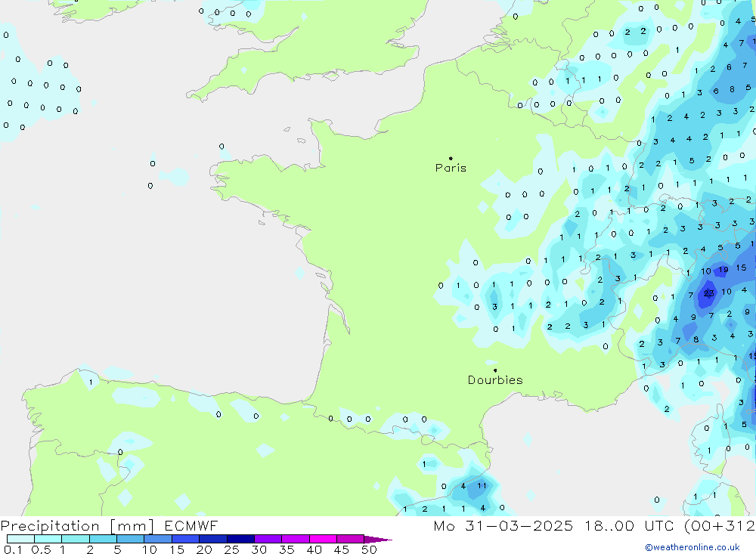Pick the 5–10 mm legend swatch
The image size is (756, 554).
point(130,539)
